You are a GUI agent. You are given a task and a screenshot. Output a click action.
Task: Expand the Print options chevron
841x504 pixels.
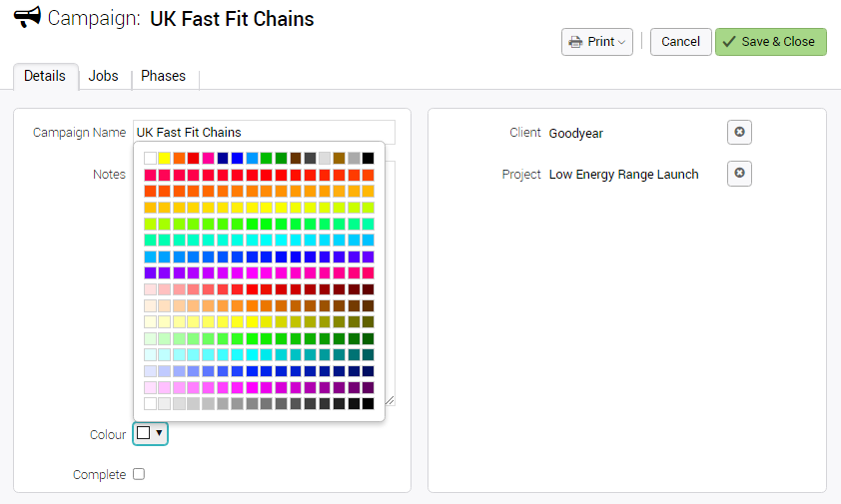tap(621, 42)
